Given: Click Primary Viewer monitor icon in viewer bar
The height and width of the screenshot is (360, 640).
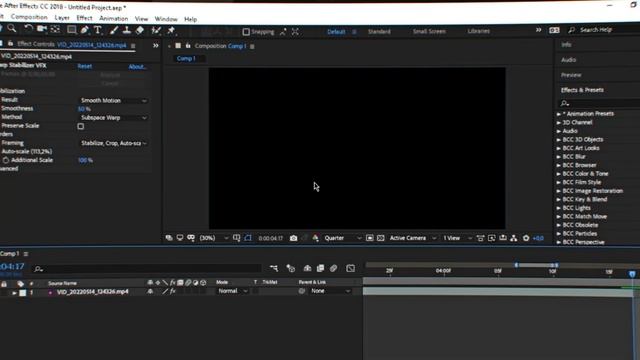Looking at the screenshot, I should click(x=180, y=238).
